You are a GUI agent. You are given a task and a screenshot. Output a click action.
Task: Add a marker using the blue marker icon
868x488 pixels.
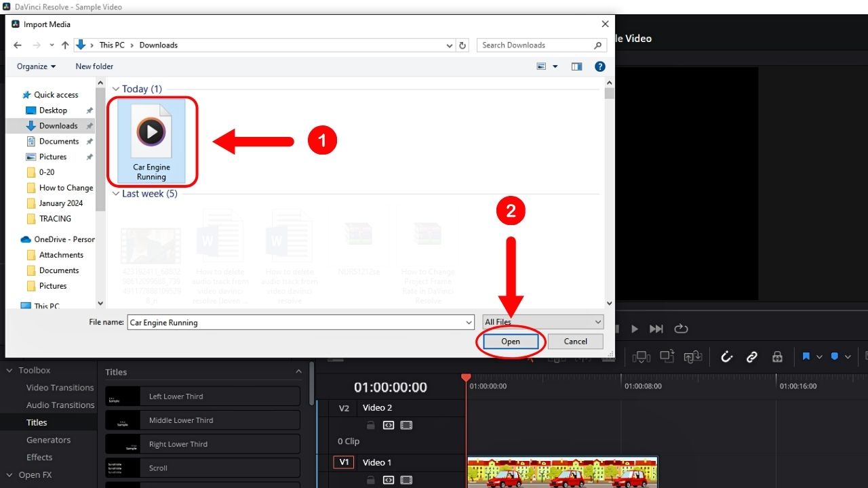coord(835,357)
